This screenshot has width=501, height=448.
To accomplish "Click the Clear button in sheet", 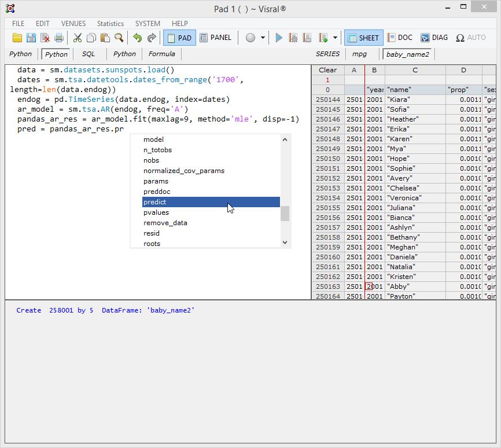I will [x=327, y=70].
